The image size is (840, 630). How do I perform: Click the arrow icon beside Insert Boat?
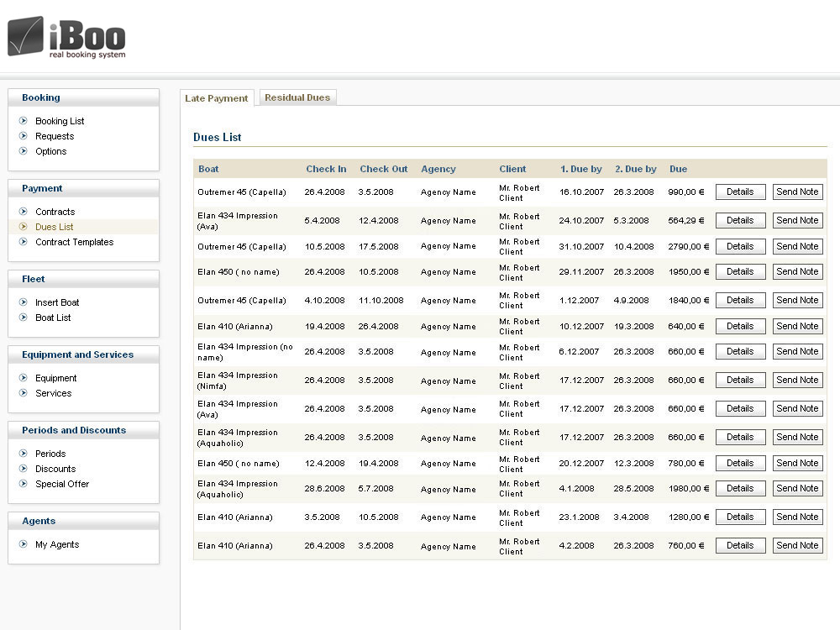coord(24,302)
